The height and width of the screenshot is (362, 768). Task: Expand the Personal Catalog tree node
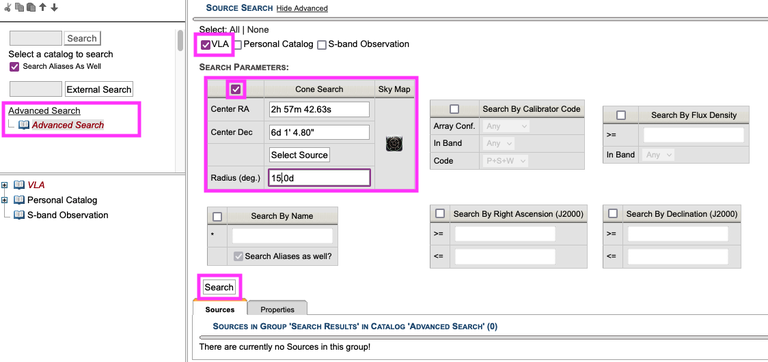[x=5, y=200]
